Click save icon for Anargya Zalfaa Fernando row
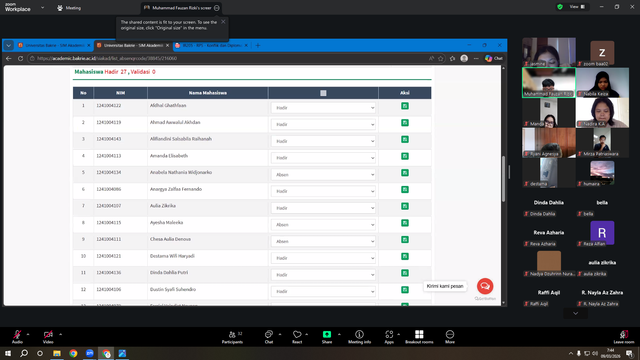Viewport: 640px width, 360px height. click(x=404, y=189)
